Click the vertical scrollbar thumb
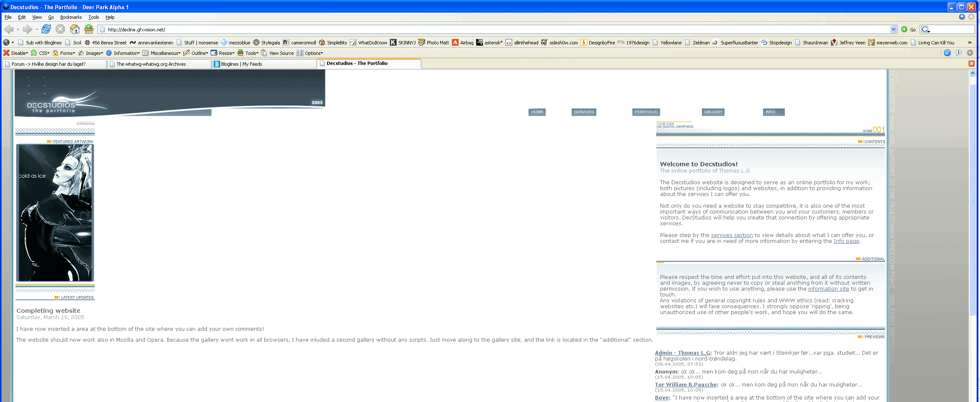 [972, 199]
